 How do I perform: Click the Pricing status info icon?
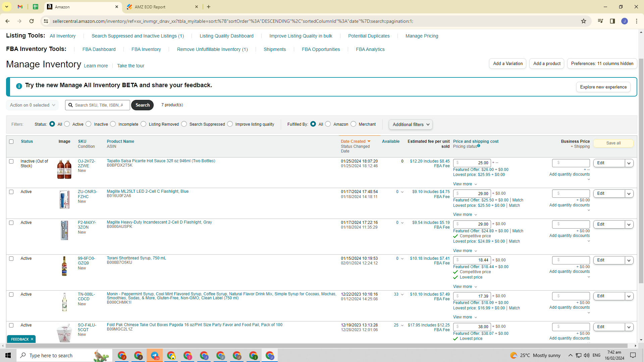click(x=479, y=146)
